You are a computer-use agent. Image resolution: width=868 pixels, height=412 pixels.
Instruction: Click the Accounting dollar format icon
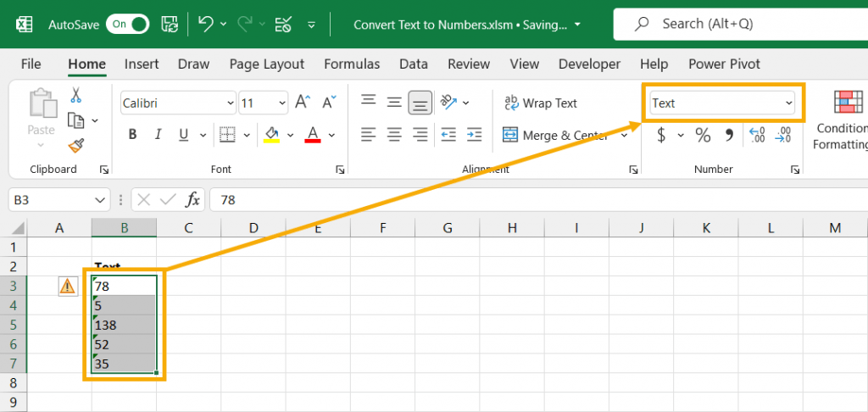[661, 135]
